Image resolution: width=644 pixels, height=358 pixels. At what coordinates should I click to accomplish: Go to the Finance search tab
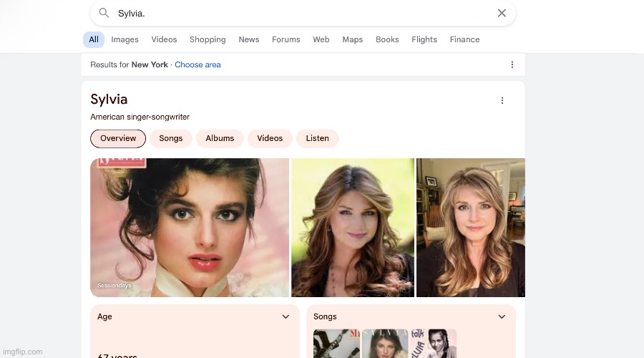click(464, 39)
